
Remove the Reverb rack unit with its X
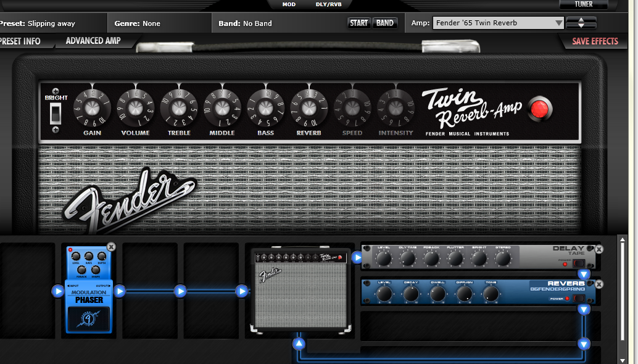599,284
